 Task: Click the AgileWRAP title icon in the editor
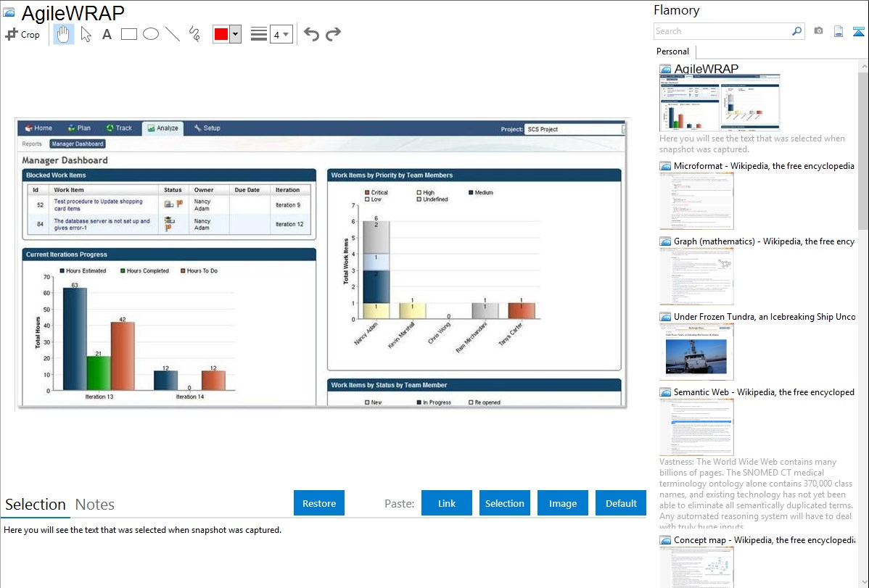pos(9,12)
